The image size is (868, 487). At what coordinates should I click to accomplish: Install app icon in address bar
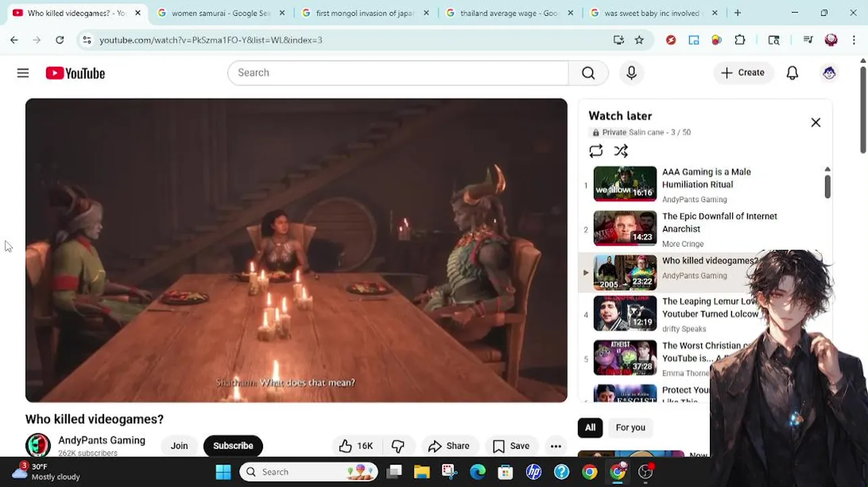618,40
